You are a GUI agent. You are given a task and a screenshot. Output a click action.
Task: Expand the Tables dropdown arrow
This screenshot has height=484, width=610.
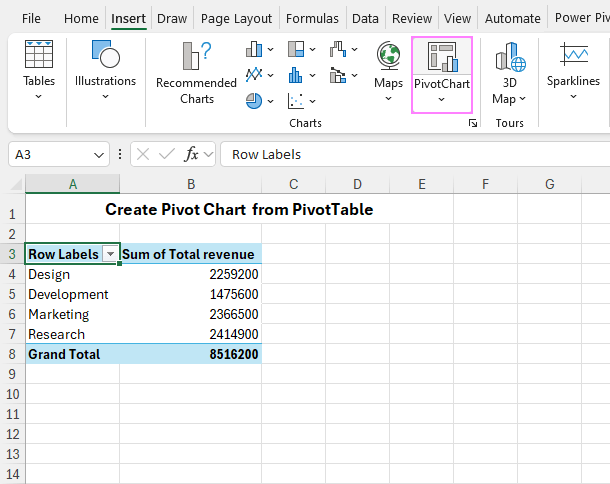[x=39, y=96]
